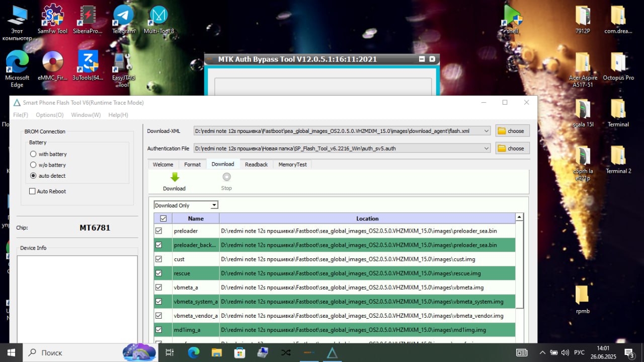Open the rpmb desktop folder

(583, 300)
